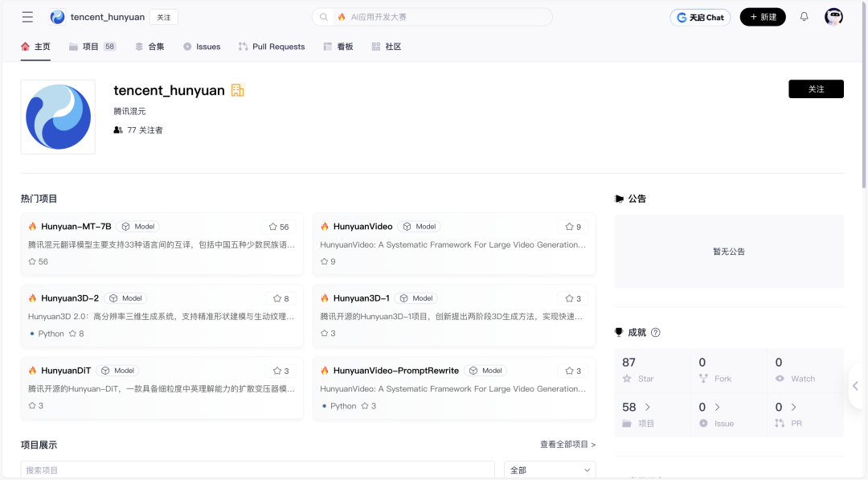Expand the collapsed side panel arrow
Screen dimensions: 868x480
point(856,386)
